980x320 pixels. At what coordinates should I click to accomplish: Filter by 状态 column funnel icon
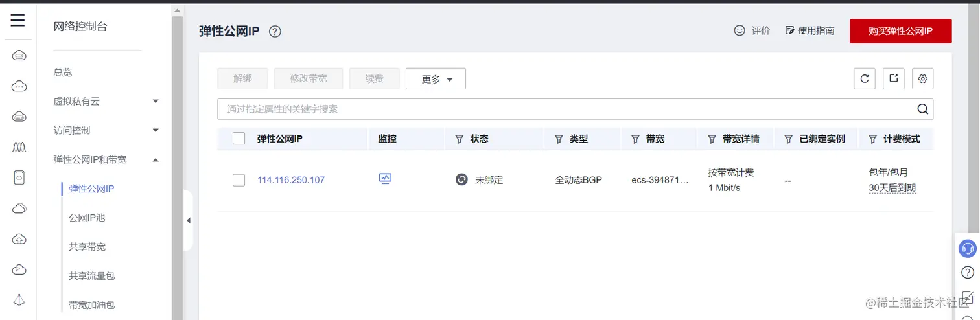coord(460,139)
